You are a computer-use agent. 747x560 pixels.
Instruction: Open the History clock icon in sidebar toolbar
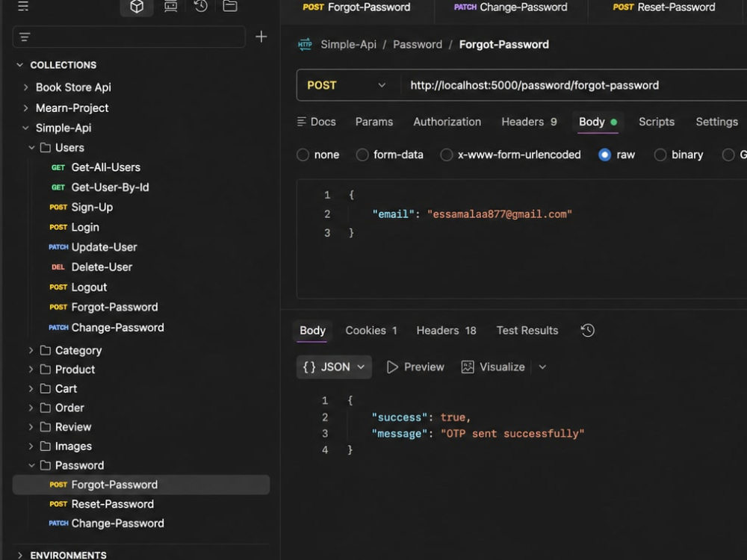click(200, 6)
